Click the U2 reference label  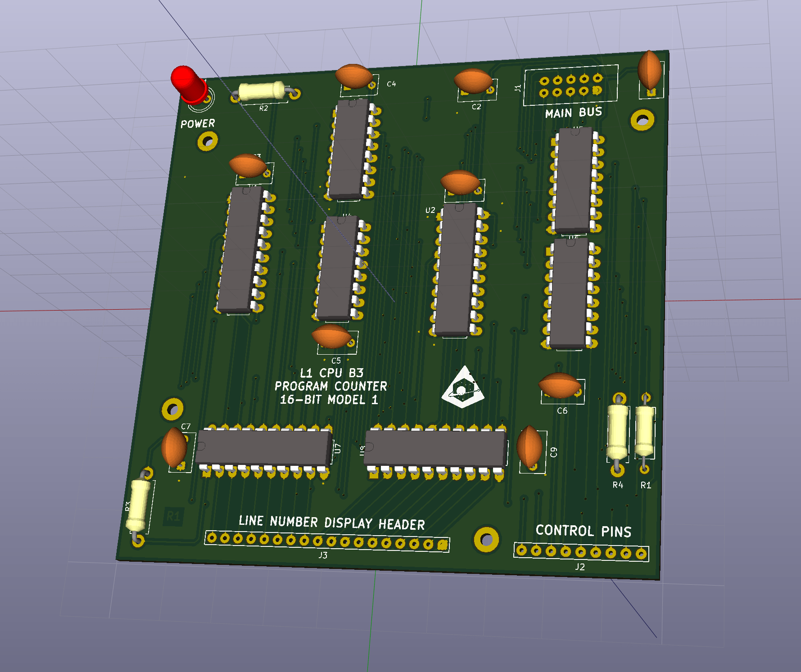[x=430, y=210]
